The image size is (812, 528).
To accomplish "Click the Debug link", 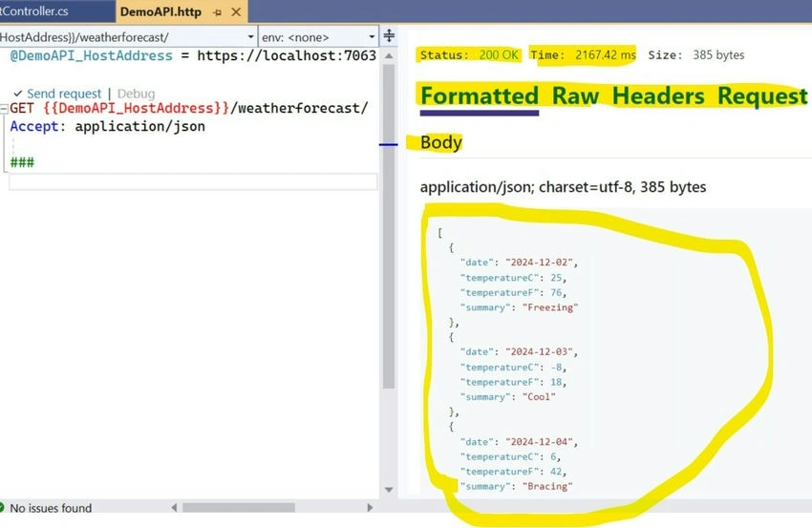I will pos(136,94).
